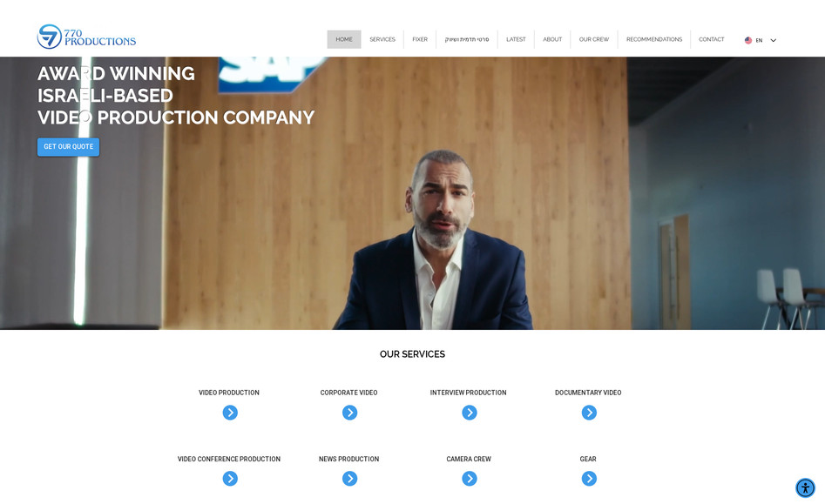Open the Our Crew page
This screenshot has width=825, height=504.
click(594, 39)
